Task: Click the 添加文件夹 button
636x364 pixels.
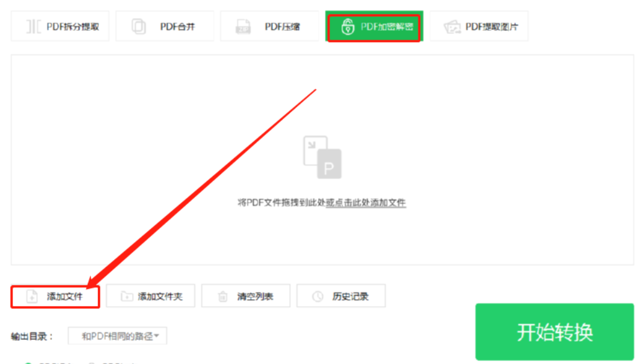Action: point(150,296)
